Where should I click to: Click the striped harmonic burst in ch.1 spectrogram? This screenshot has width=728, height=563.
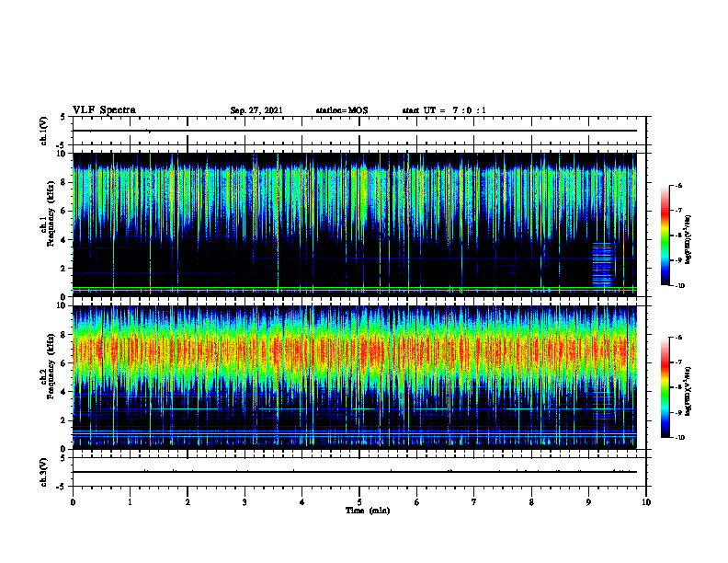click(x=603, y=264)
